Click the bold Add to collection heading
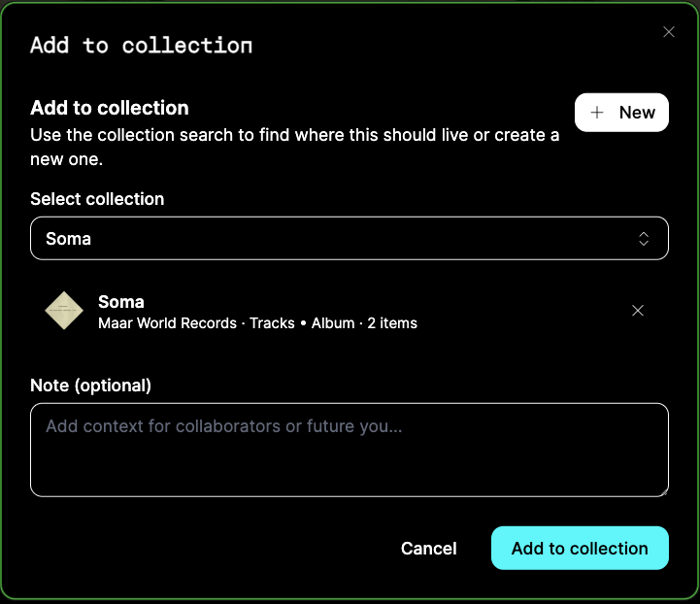 (x=110, y=108)
